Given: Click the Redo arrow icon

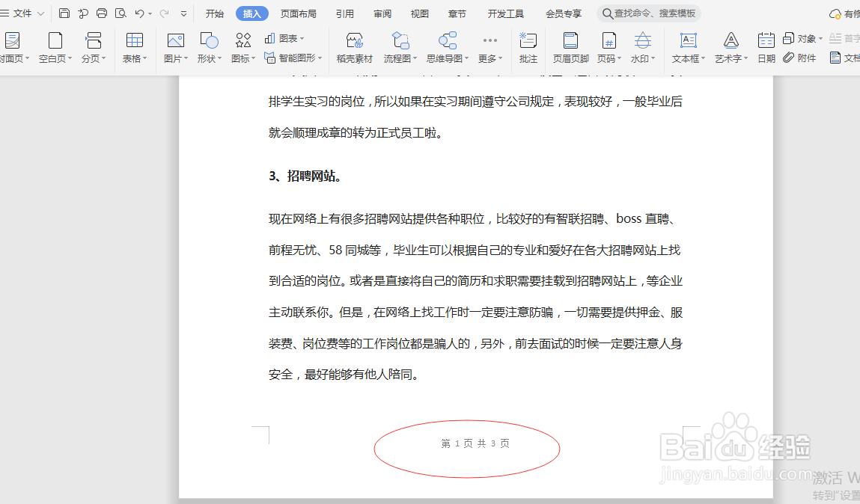Looking at the screenshot, I should tap(164, 13).
